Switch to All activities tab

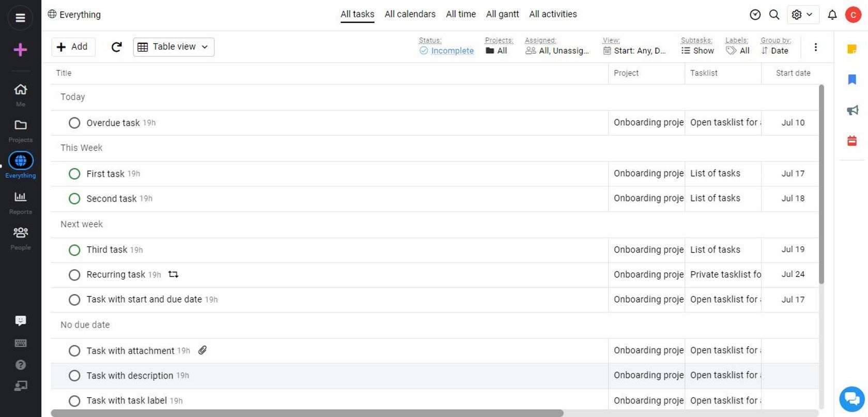point(553,14)
